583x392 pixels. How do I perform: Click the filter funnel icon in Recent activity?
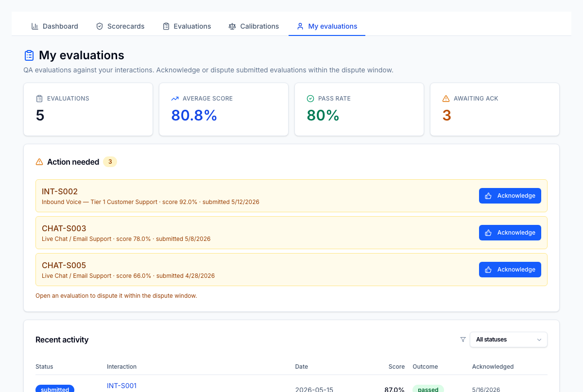tap(463, 340)
